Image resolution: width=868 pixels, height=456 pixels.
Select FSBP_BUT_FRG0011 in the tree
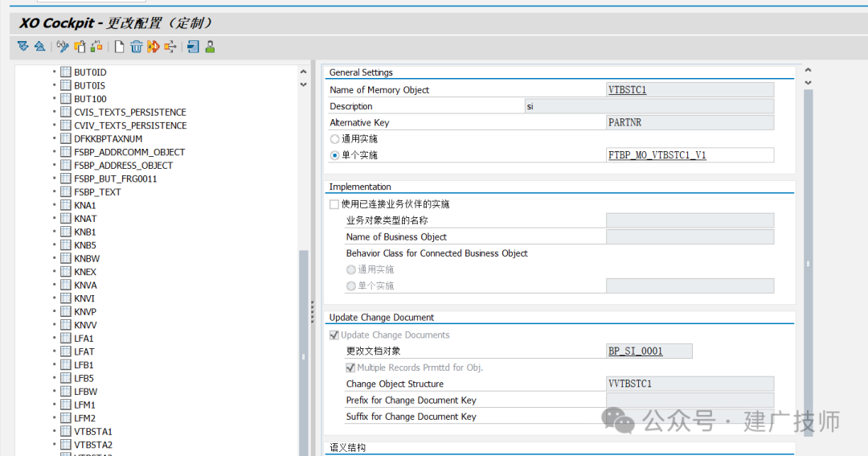point(116,179)
